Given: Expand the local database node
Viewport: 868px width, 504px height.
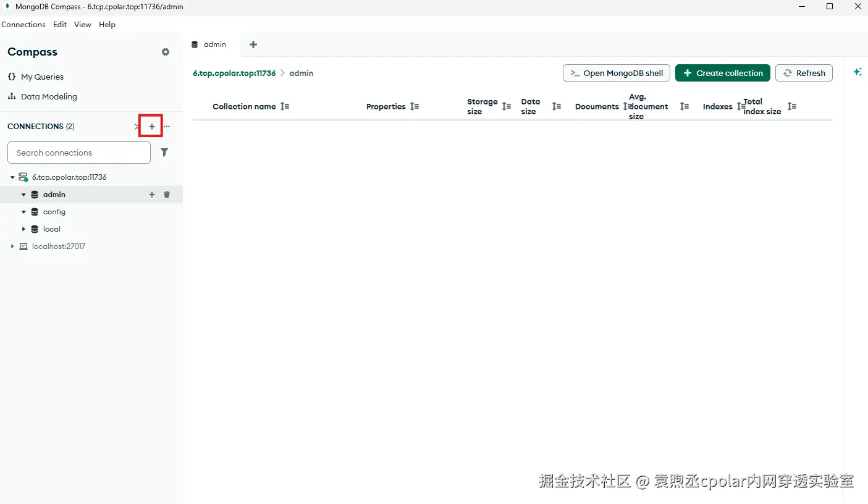Looking at the screenshot, I should point(24,229).
